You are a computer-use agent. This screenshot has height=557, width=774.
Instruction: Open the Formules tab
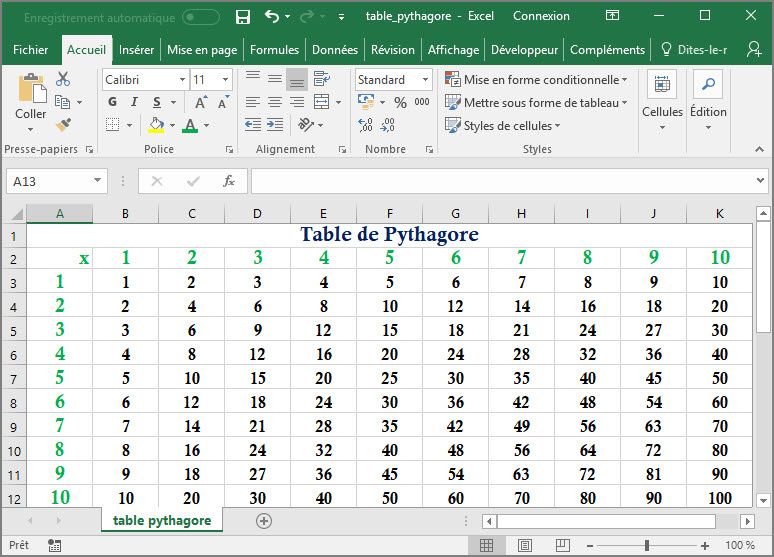pyautogui.click(x=274, y=50)
